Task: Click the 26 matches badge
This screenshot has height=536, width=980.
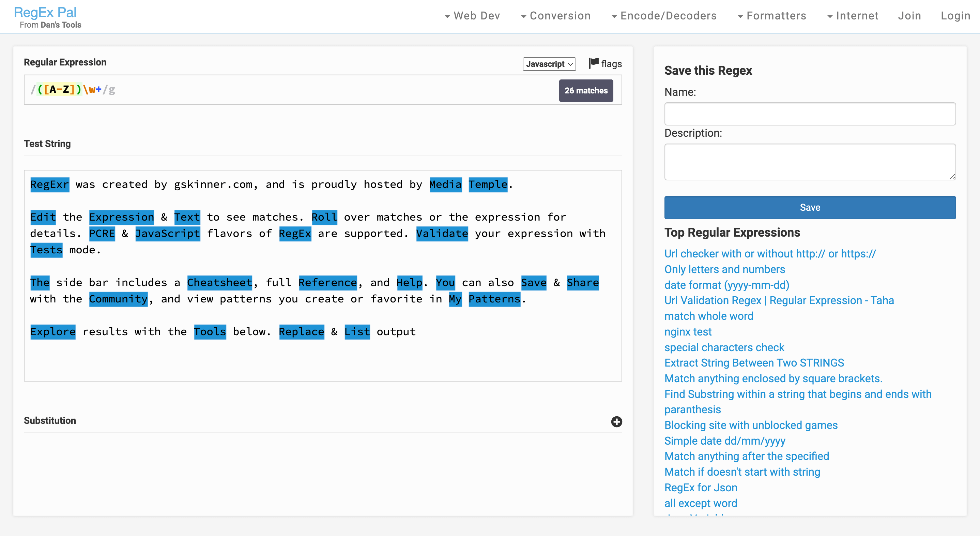Action: [x=586, y=91]
